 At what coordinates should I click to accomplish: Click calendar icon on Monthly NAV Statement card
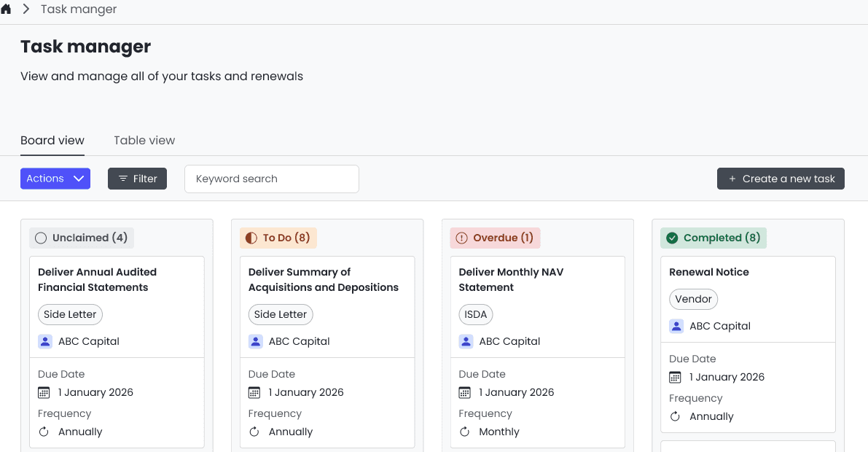point(464,393)
